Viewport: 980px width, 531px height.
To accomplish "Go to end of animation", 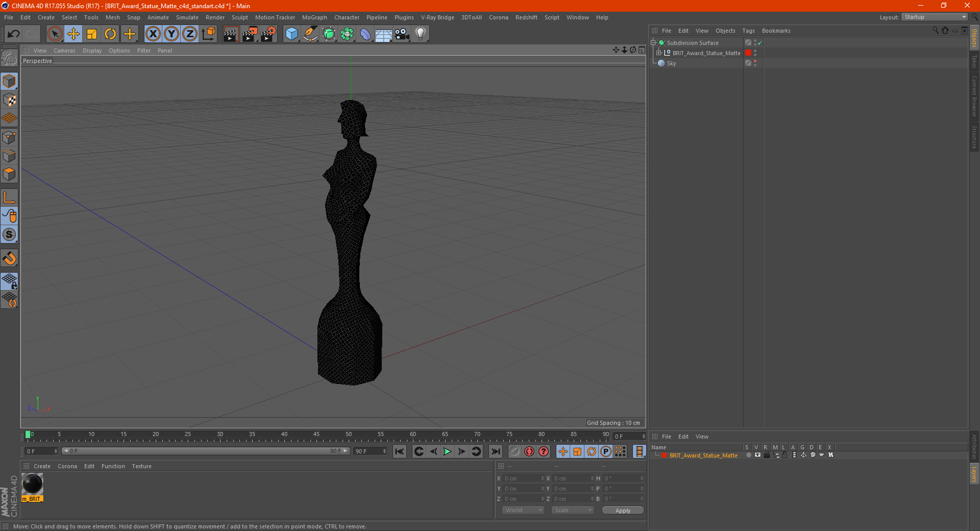I will pyautogui.click(x=495, y=451).
